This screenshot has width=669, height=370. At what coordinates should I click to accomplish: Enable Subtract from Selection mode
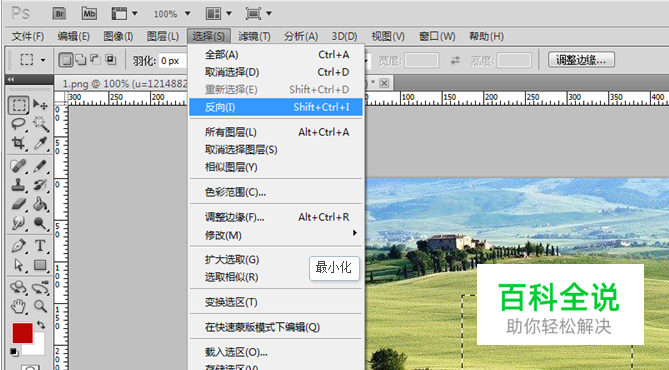point(95,60)
